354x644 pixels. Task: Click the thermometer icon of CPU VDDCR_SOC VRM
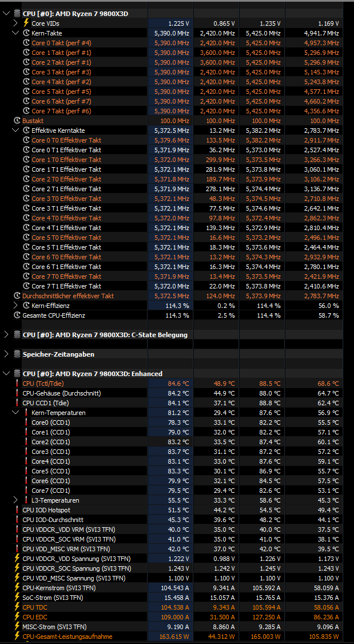[x=17, y=539]
